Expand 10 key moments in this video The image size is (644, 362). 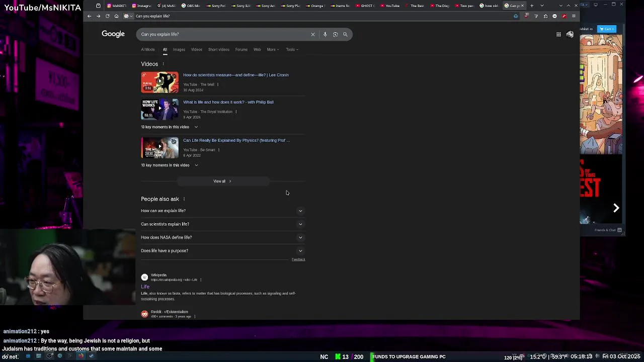point(170,165)
